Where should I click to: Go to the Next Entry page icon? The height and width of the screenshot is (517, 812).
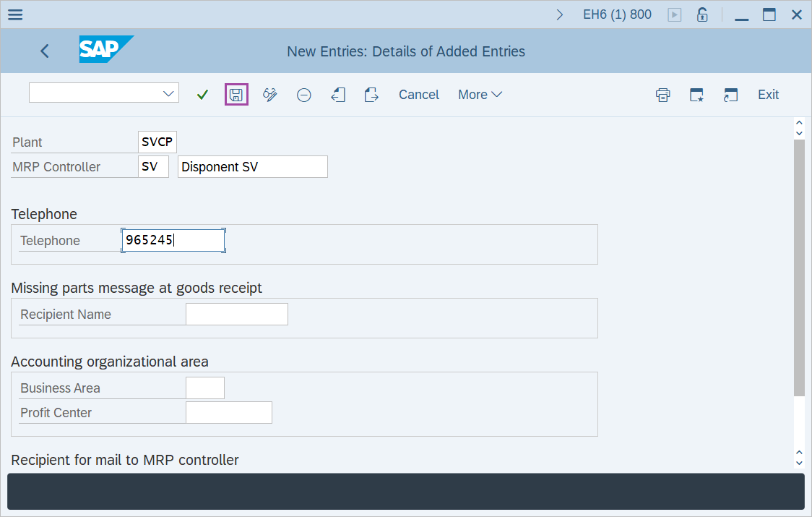point(371,94)
